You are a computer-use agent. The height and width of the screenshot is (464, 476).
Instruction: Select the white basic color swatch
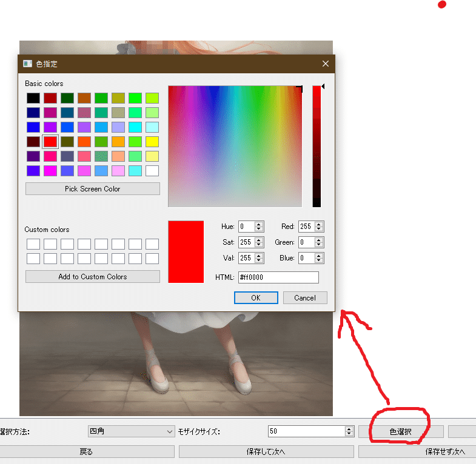[152, 171]
